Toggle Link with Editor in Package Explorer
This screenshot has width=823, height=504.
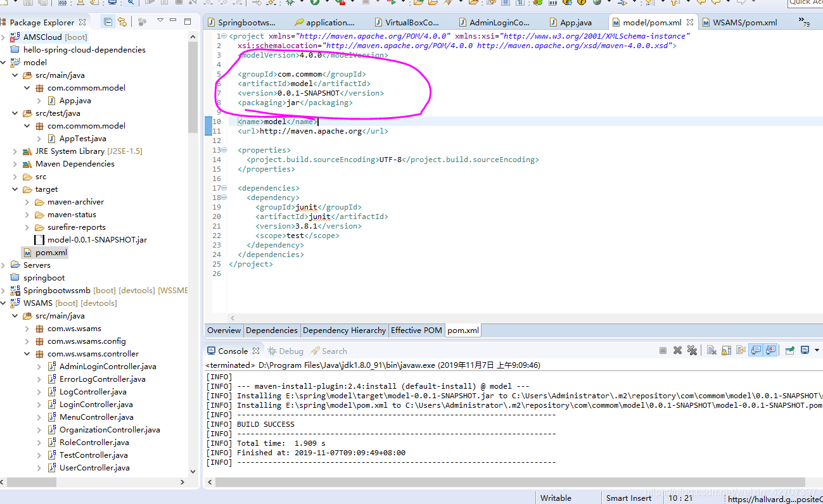point(122,22)
